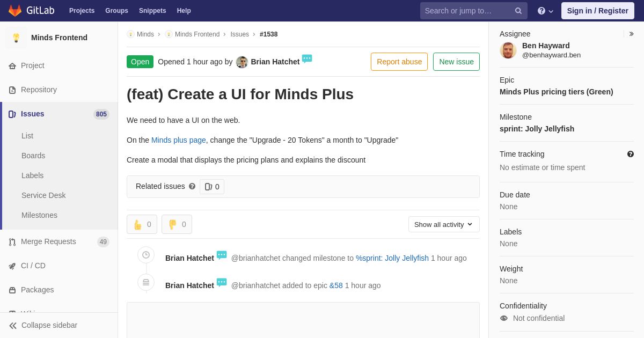Open the &58 epic link
644x338 pixels.
coord(336,285)
